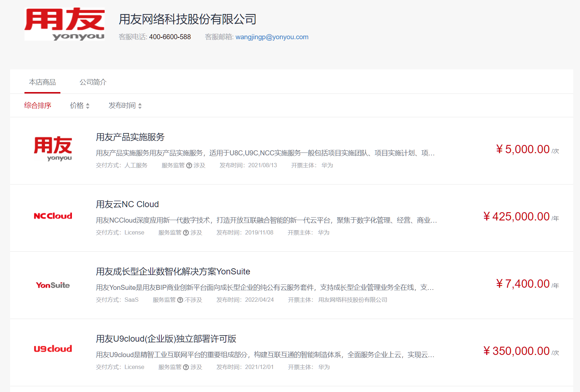The image size is (580, 392).
Task: Click the company name 用友网络科技股份有限公司 heading
Action: click(188, 19)
